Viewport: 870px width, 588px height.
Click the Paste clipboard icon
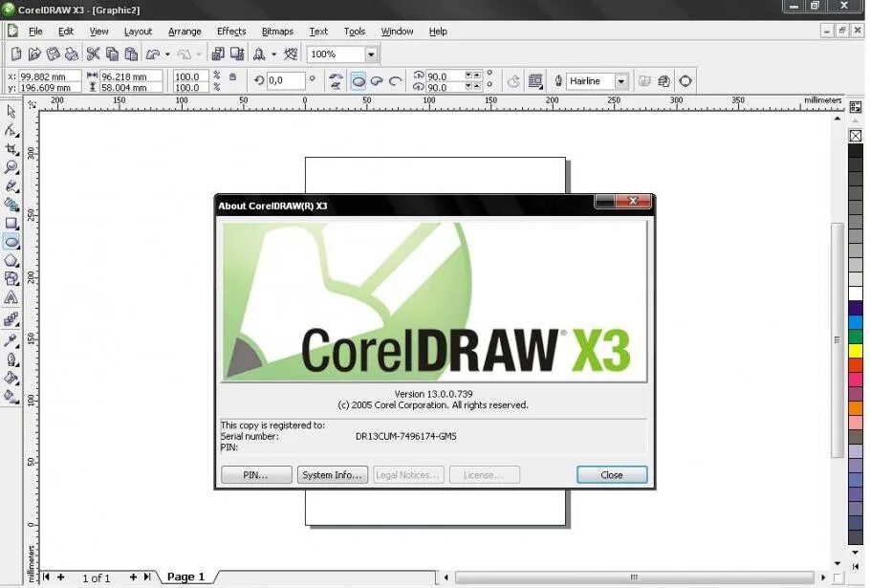131,54
